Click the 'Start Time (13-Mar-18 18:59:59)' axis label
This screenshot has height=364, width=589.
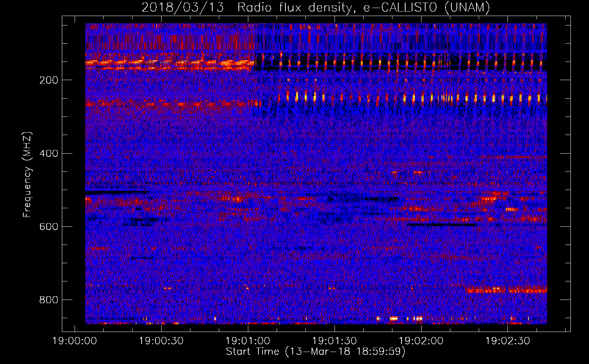click(x=316, y=352)
